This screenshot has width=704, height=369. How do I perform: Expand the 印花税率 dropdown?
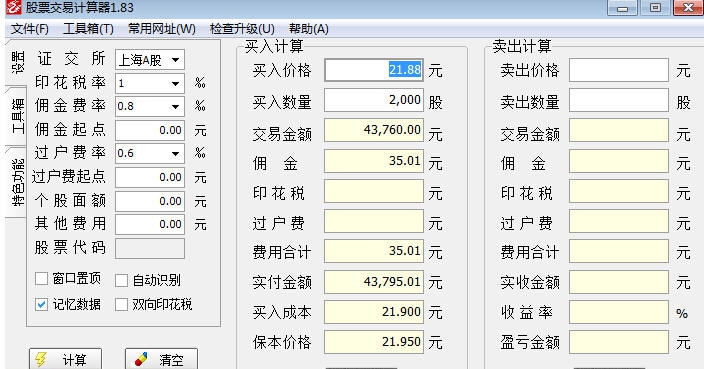click(176, 83)
